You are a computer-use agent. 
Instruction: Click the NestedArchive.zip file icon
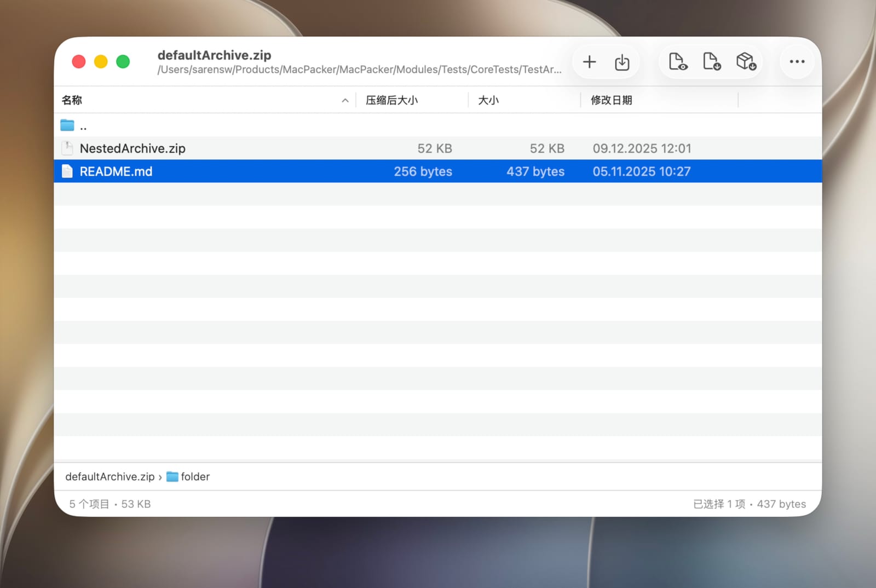click(67, 148)
